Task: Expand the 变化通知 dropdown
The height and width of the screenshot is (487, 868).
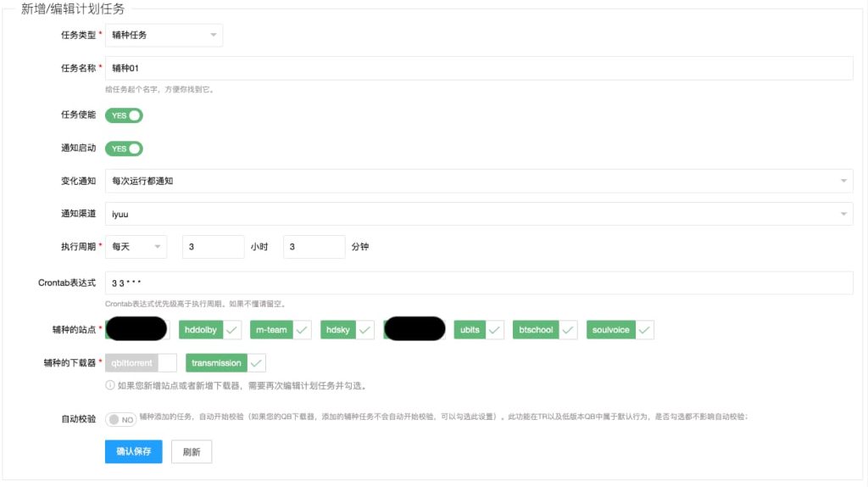Action: 478,181
